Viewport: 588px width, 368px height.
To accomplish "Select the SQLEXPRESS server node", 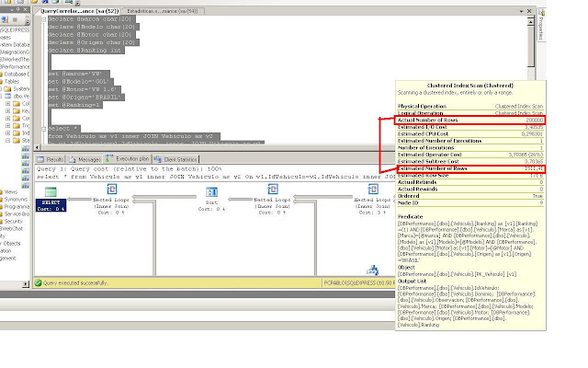I will [15, 30].
